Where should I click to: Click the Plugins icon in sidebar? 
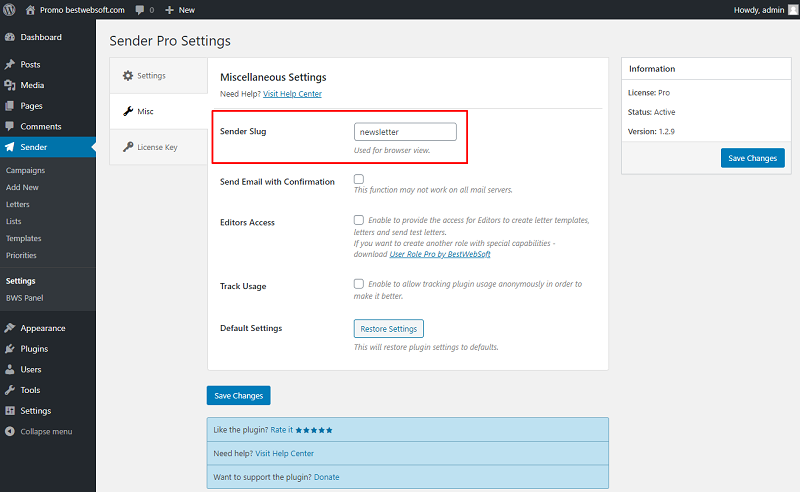(10, 349)
